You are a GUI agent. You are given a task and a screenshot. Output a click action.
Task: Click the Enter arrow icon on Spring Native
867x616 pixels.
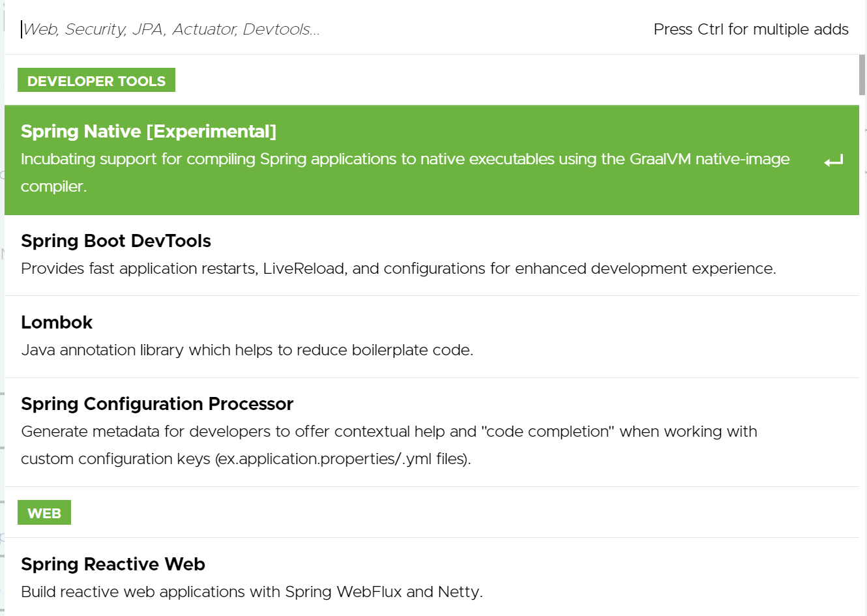pyautogui.click(x=833, y=161)
